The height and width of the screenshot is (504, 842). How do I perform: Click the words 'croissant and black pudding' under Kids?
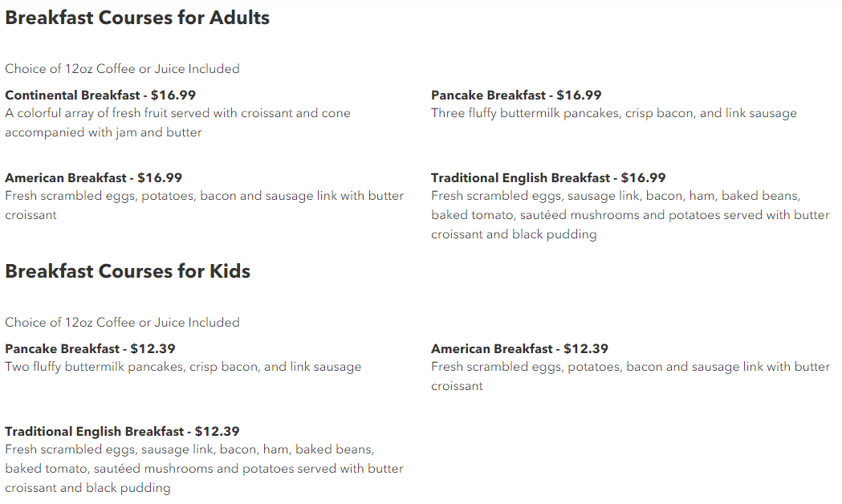(88, 487)
